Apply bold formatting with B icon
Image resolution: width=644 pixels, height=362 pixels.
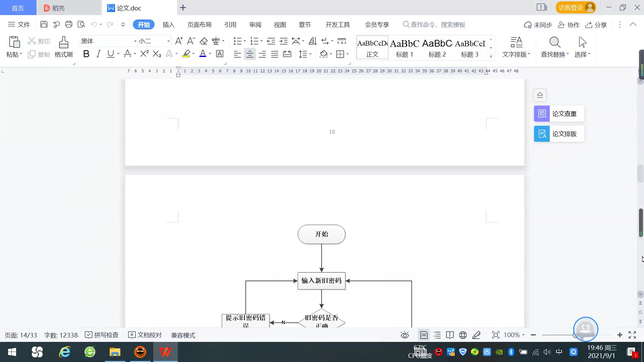[86, 54]
